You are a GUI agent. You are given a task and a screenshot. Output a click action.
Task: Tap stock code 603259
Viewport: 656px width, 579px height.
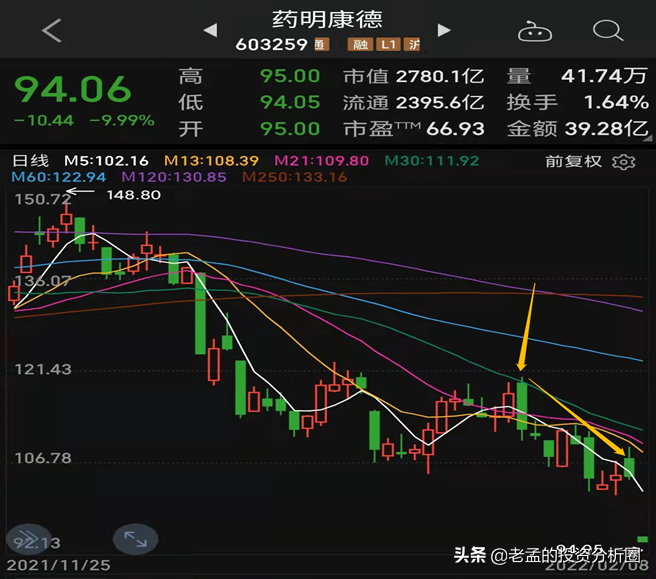[x=272, y=44]
